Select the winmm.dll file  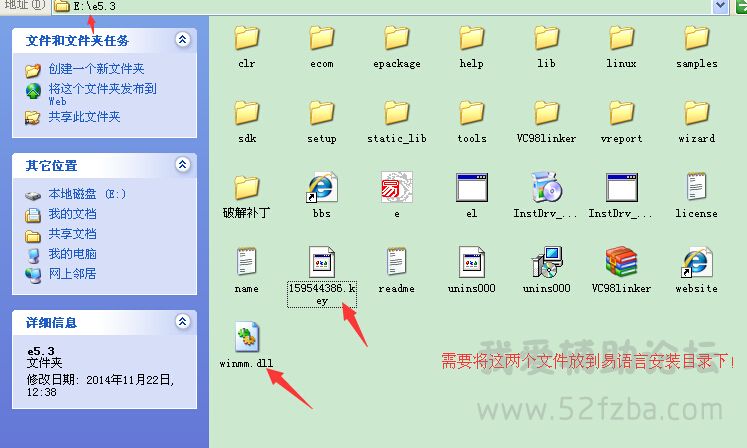[x=247, y=337]
